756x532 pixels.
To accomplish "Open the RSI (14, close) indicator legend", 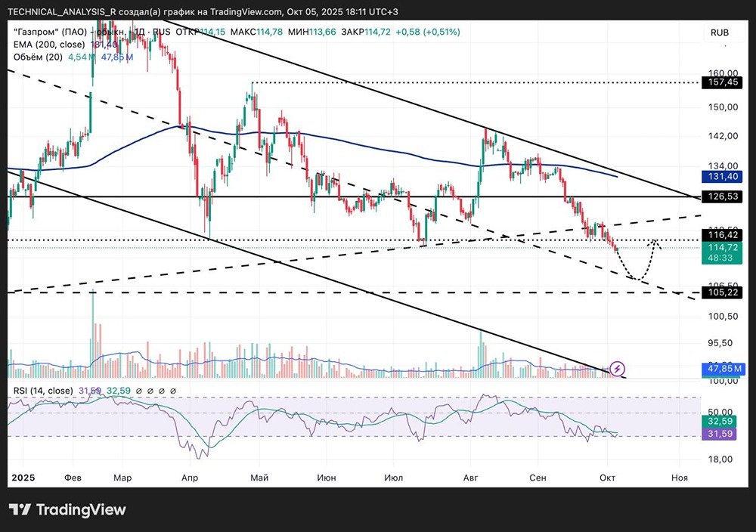I will (x=43, y=391).
